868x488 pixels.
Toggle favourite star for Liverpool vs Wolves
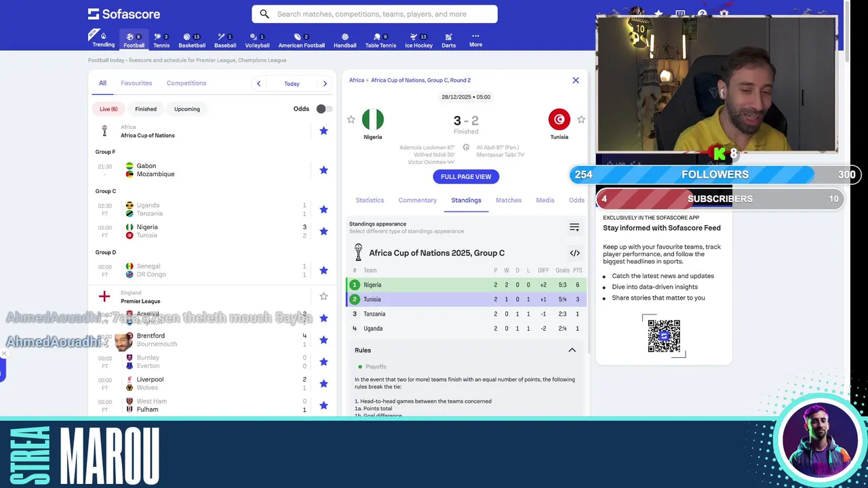[x=323, y=384]
